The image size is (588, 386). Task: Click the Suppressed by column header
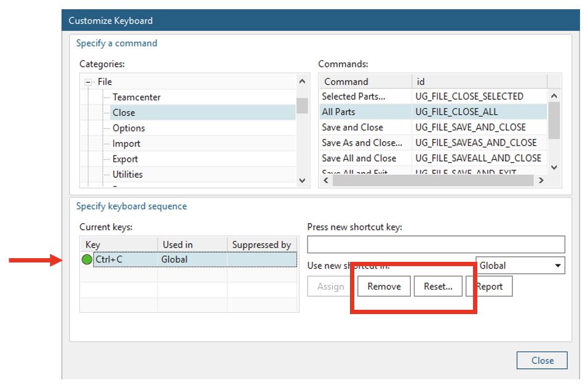[262, 245]
